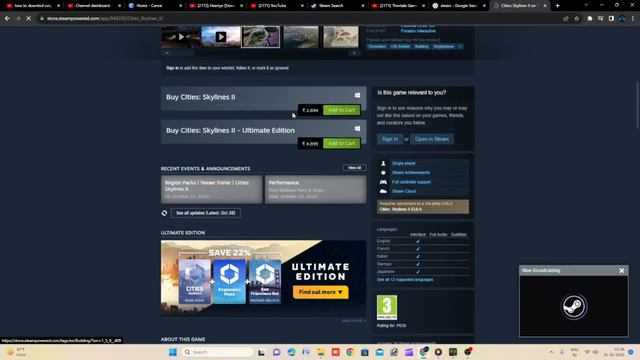The image size is (640, 360).
Task: Add Cities: Skylines II to cart
Action: point(342,110)
